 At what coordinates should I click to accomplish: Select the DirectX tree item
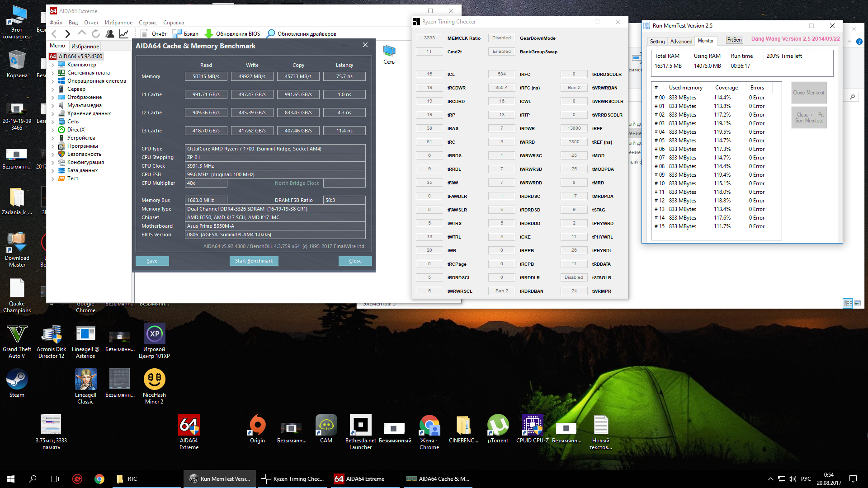point(75,130)
